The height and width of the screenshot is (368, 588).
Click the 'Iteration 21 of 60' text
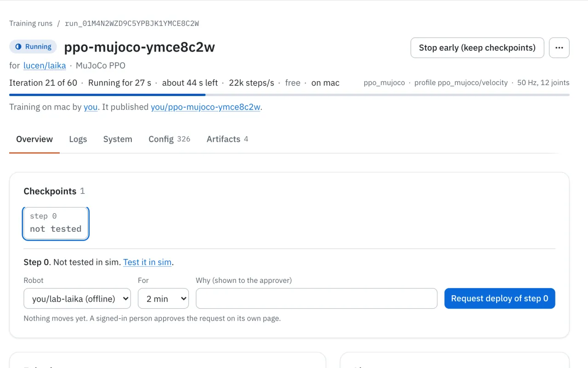click(44, 83)
